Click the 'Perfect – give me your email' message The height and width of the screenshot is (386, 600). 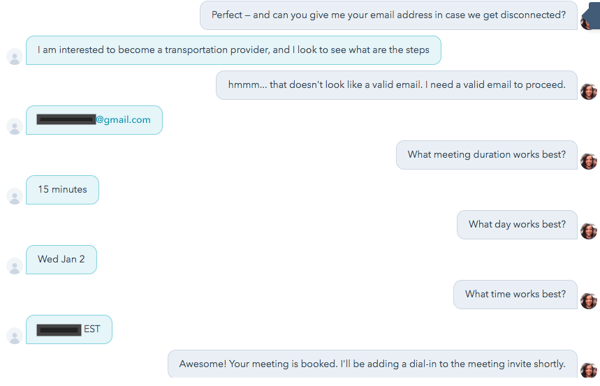point(388,15)
